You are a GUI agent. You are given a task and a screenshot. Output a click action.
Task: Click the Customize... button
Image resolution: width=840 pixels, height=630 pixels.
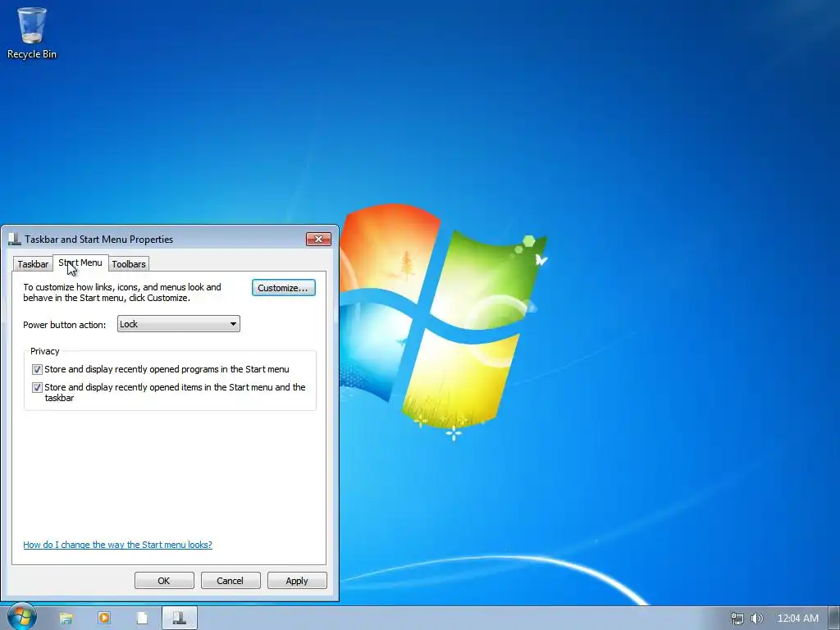(x=283, y=288)
